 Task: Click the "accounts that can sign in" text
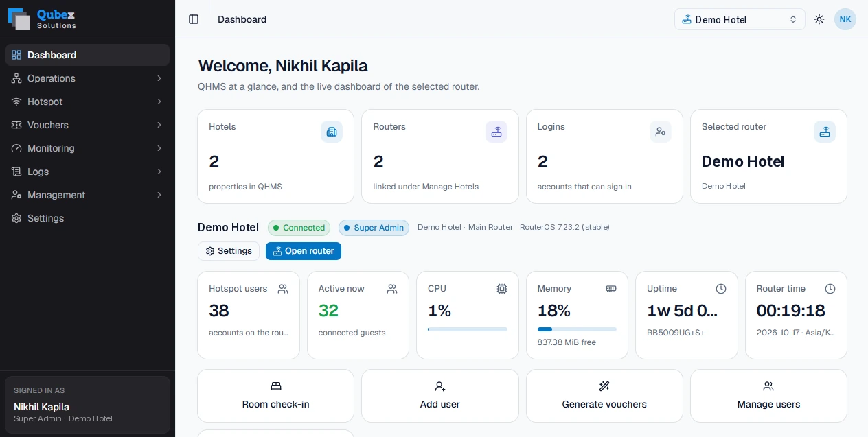[x=584, y=187]
